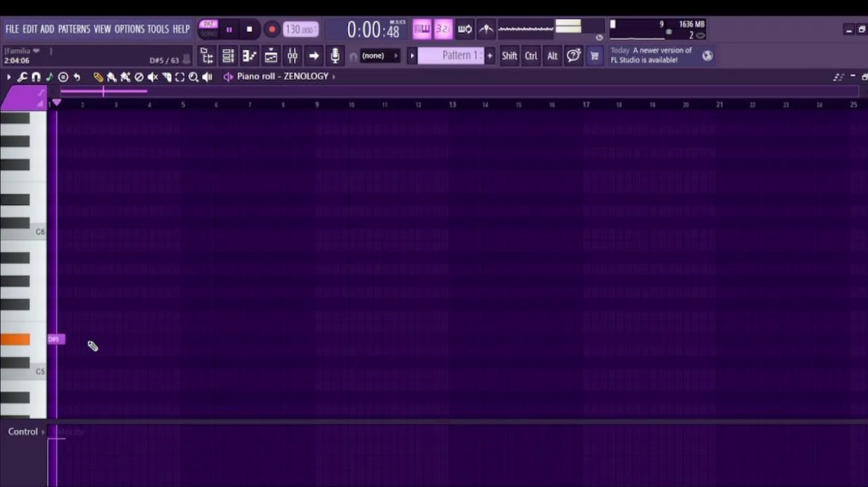Toggle the metronome-style wave button
868x487 pixels.
coord(486,29)
